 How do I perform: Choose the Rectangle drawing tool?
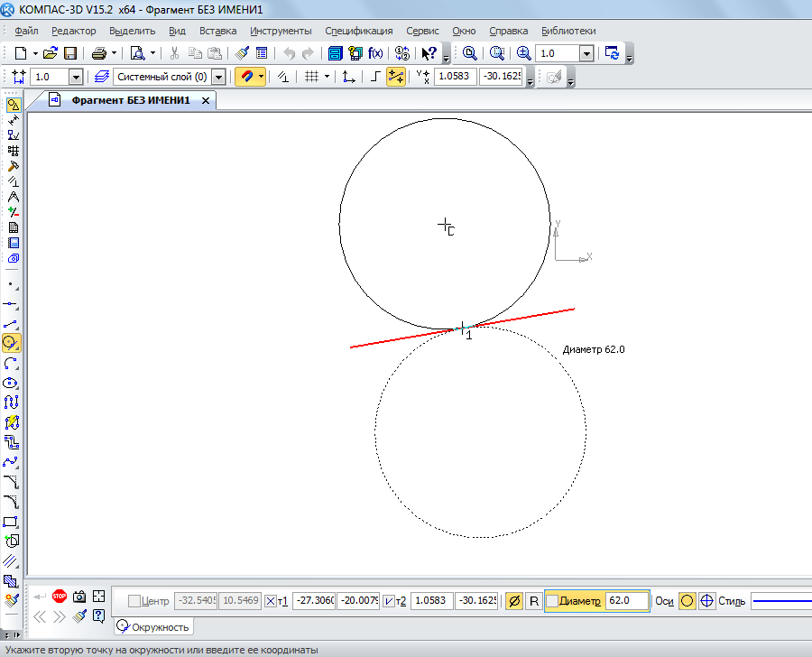pos(12,522)
